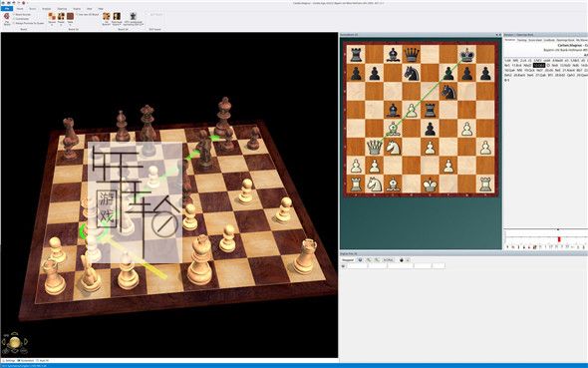Click the black queen on the 2D board

(x=412, y=55)
